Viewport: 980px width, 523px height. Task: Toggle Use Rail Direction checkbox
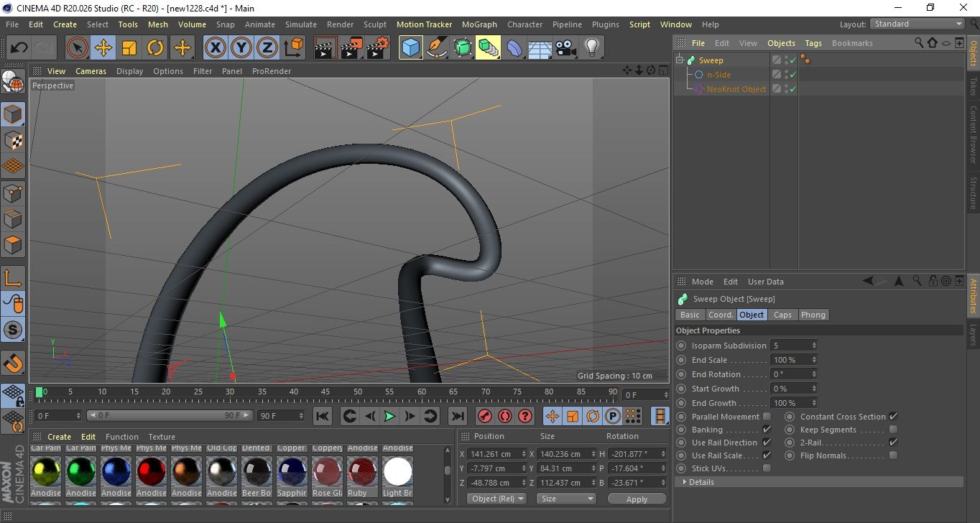767,443
